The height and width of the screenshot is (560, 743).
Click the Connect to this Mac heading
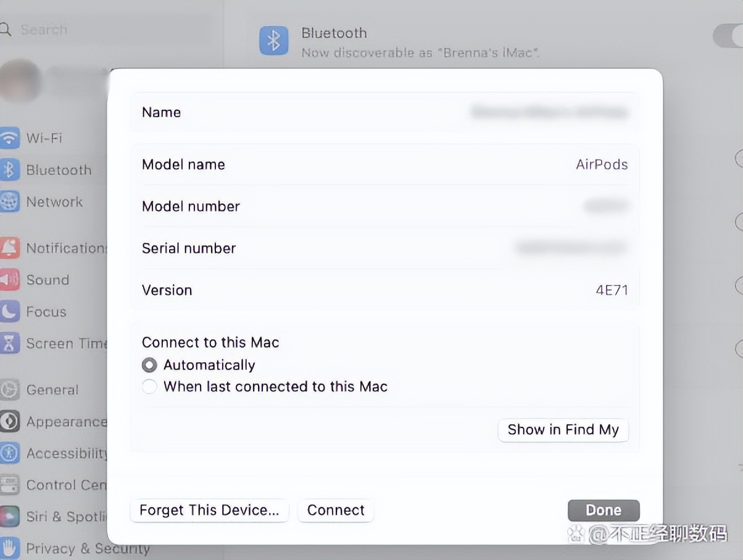[x=210, y=342]
